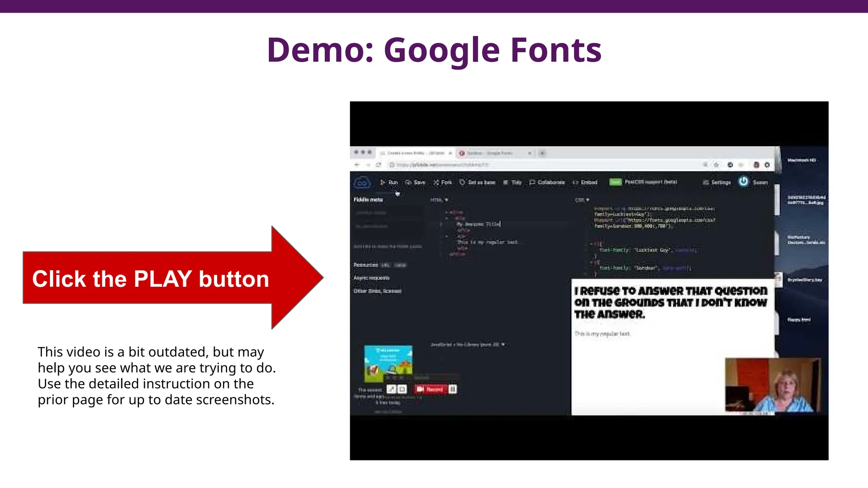
Task: Switch to the Google Fonts browser tab
Action: 490,153
